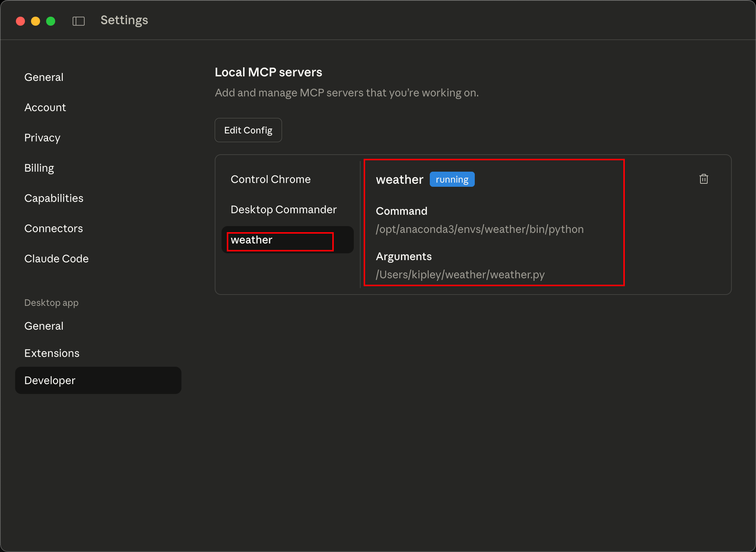Screen dimensions: 756x552
Task: Click the yellow minimize window button
Action: click(x=36, y=21)
